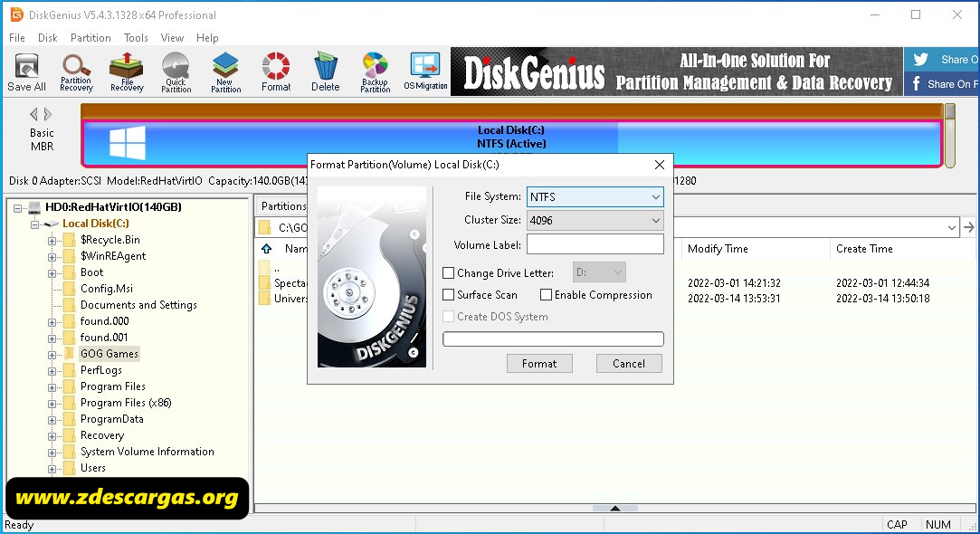This screenshot has height=534, width=980.
Task: Launch the File Recovery tool
Action: click(x=127, y=72)
